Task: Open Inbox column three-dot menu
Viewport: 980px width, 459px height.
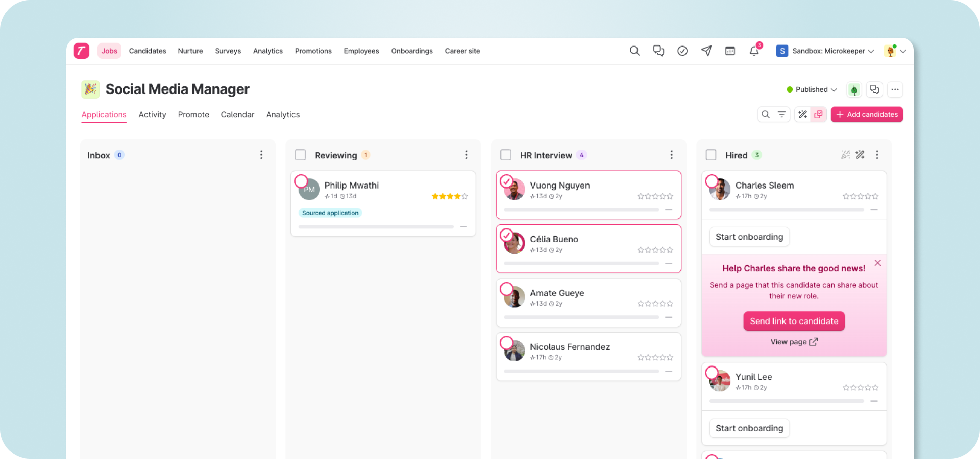Action: coord(261,155)
